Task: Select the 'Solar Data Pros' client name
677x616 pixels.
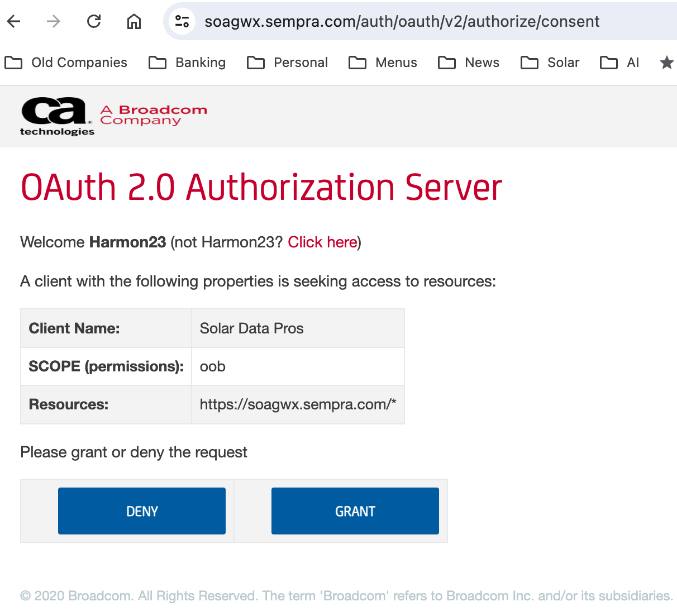Action: pos(251,328)
